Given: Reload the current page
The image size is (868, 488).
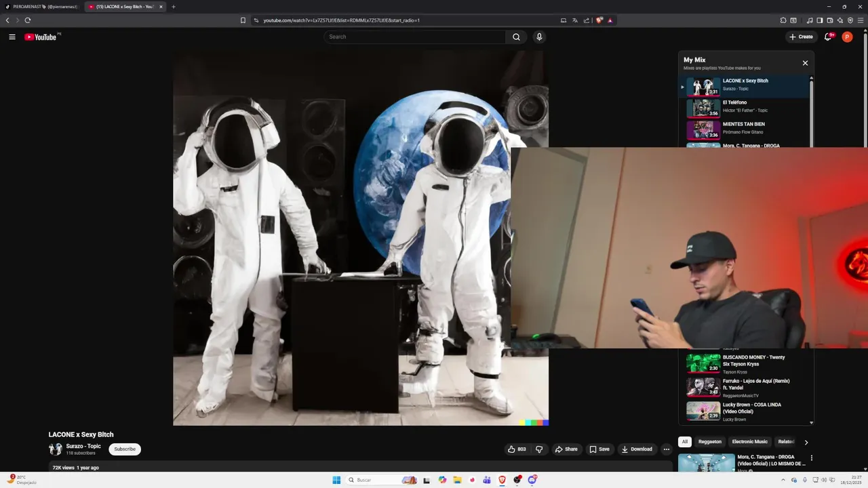Looking at the screenshot, I should tap(28, 20).
